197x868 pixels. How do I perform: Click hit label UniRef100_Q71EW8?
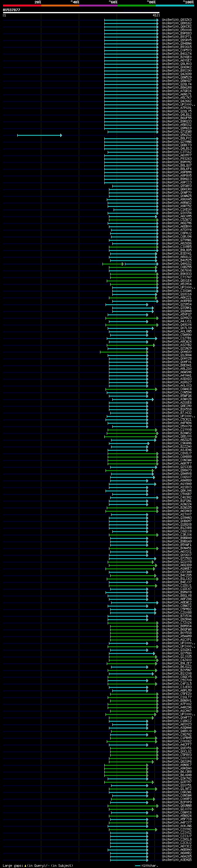coord(177,132)
